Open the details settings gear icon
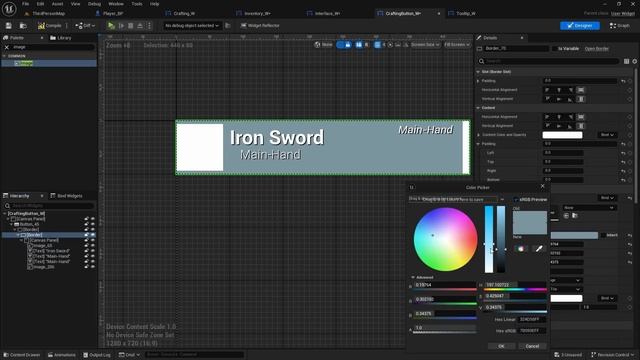640x360 pixels. point(634,61)
